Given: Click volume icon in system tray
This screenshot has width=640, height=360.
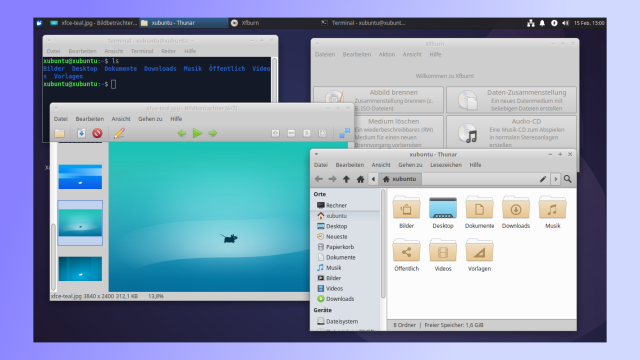Looking at the screenshot, I should tap(565, 23).
